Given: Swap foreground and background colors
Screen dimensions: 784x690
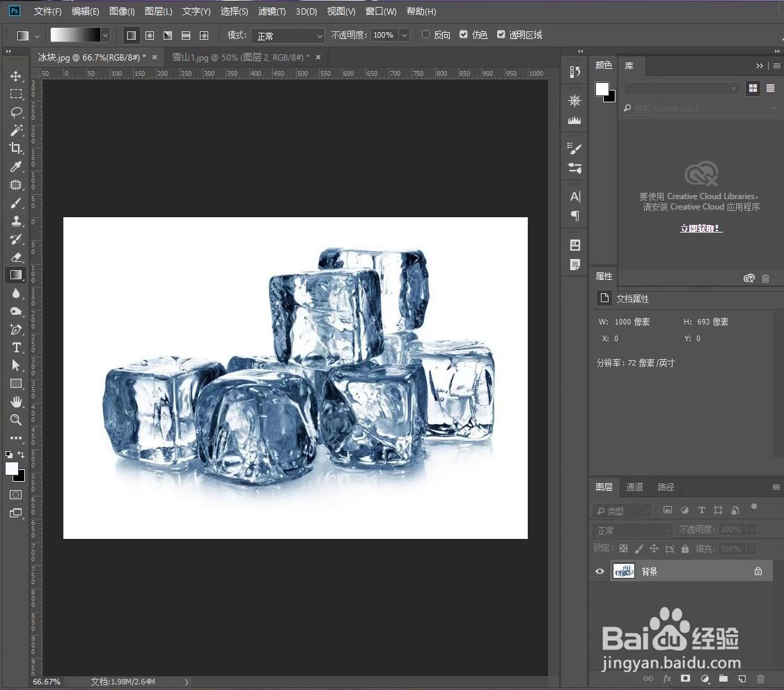Looking at the screenshot, I should 21,455.
